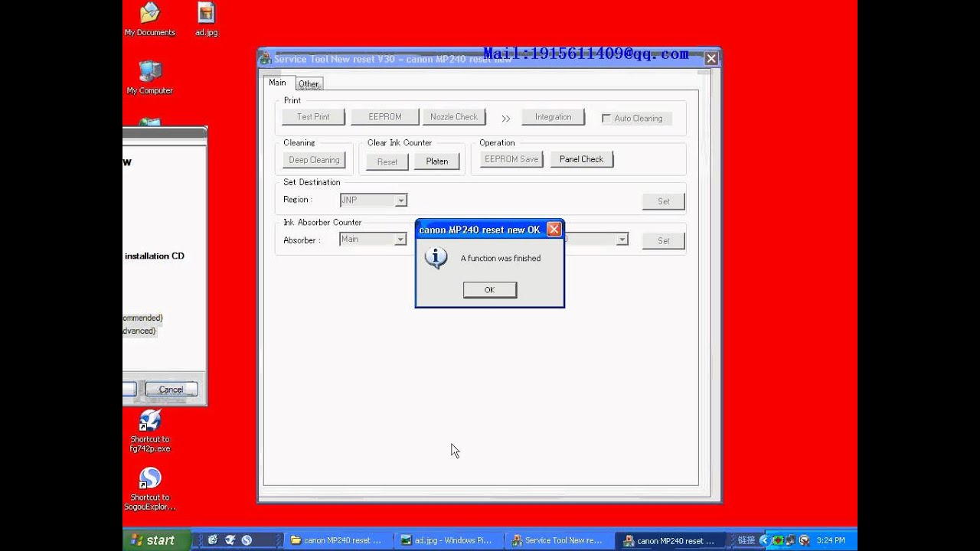
Task: Click Cancel in the left wizard window
Action: [171, 390]
